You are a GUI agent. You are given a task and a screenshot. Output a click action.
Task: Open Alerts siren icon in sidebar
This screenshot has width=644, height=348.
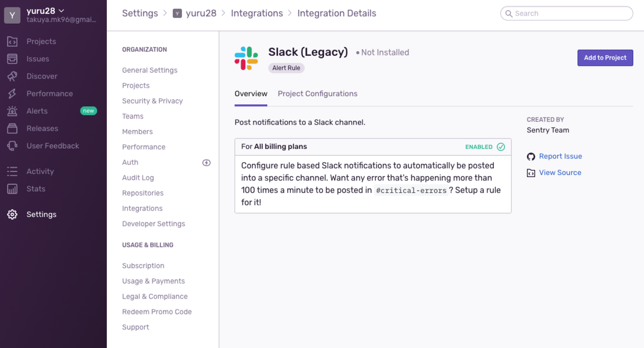click(12, 111)
